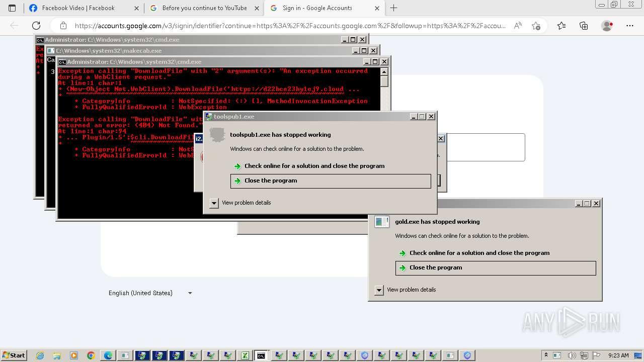Launch Google Chrome from taskbar
Image resolution: width=644 pixels, height=362 pixels.
91,355
